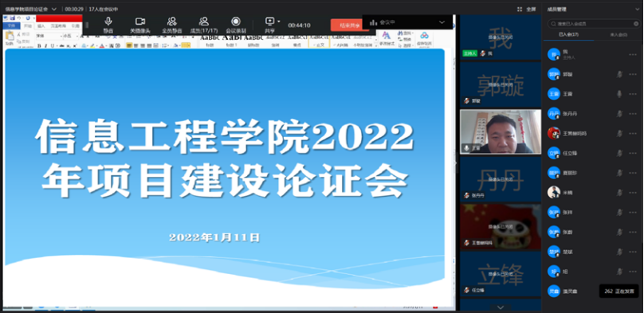The width and height of the screenshot is (644, 313).
Task: Unmute member 郭璇 via microphone icon
Action: pyautogui.click(x=619, y=74)
